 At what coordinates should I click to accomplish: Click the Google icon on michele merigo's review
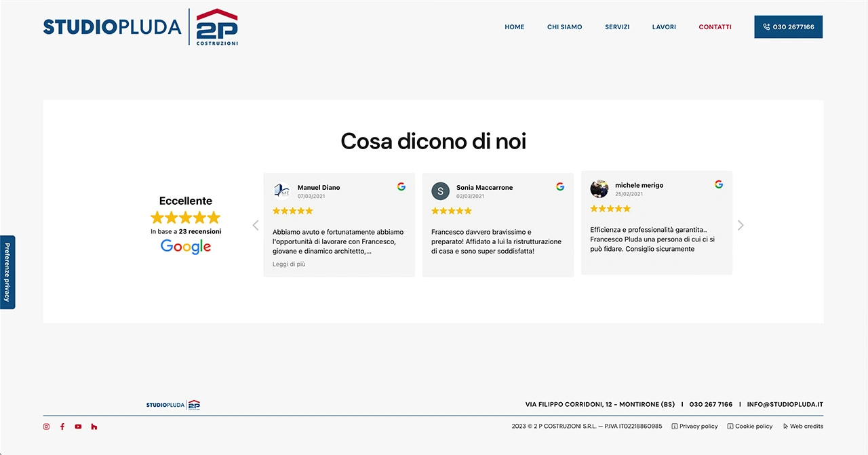point(719,184)
